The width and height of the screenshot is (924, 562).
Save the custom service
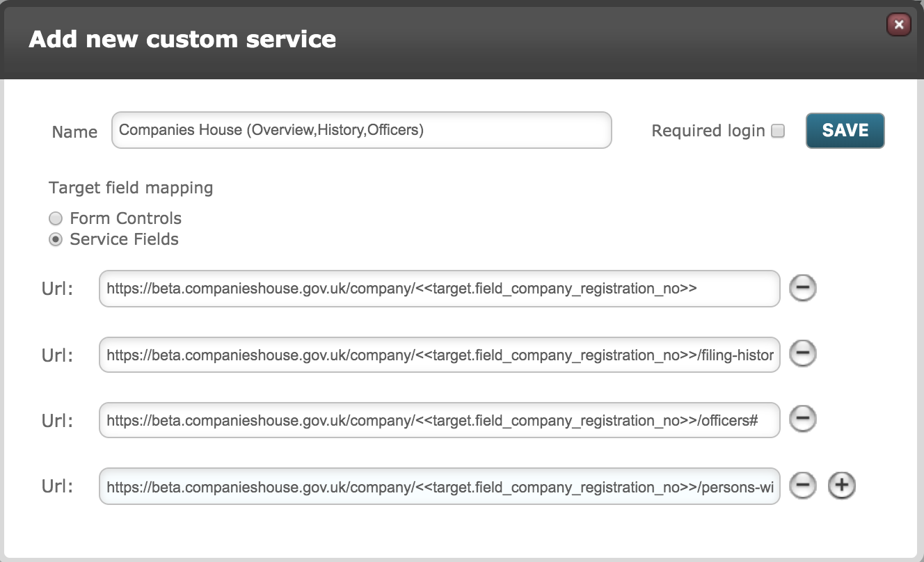pos(845,131)
